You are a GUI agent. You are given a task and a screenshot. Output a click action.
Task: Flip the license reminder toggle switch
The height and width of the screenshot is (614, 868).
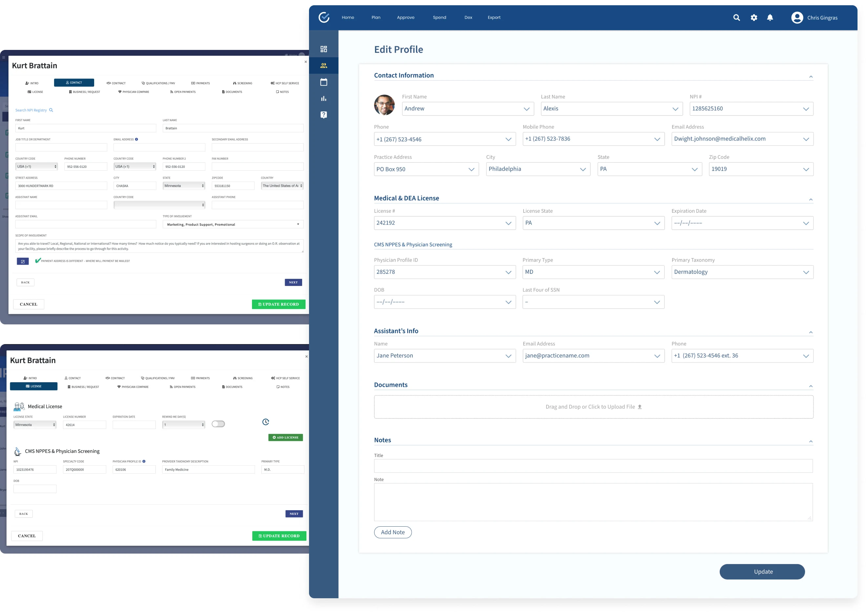click(218, 424)
